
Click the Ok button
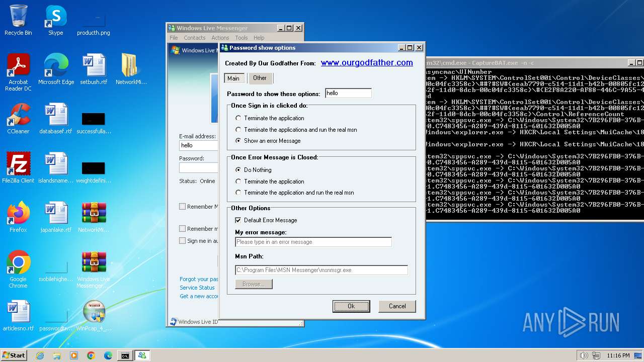pyautogui.click(x=351, y=306)
